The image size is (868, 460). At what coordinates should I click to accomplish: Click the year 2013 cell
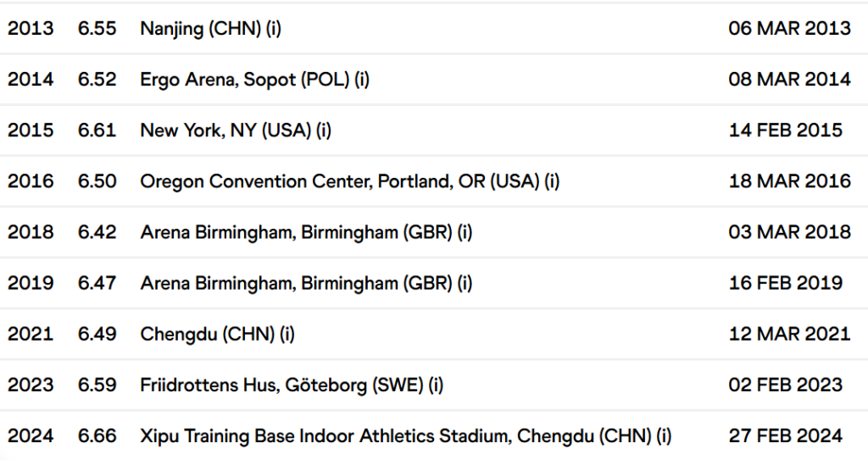[31, 28]
